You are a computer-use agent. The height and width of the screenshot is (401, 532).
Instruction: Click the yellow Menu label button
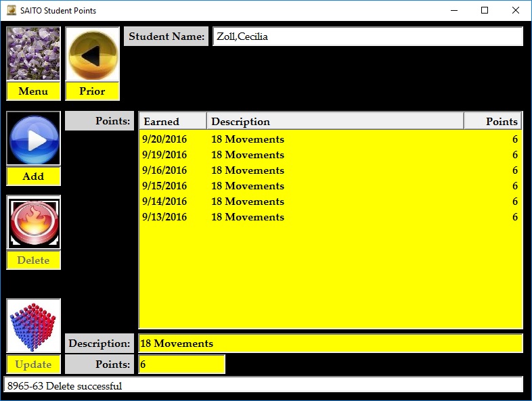tap(33, 91)
